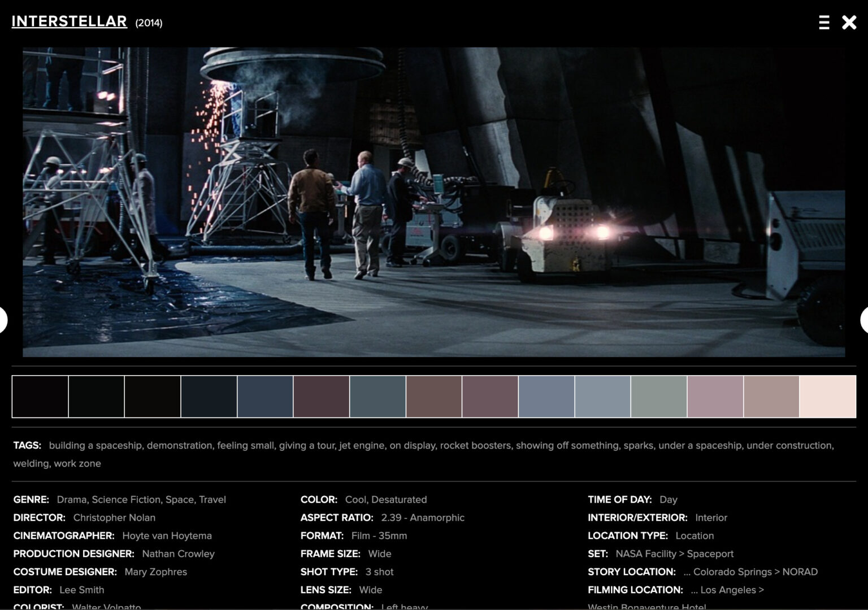Expand the Story Location ellipsis
This screenshot has width=868, height=610.
coord(687,572)
